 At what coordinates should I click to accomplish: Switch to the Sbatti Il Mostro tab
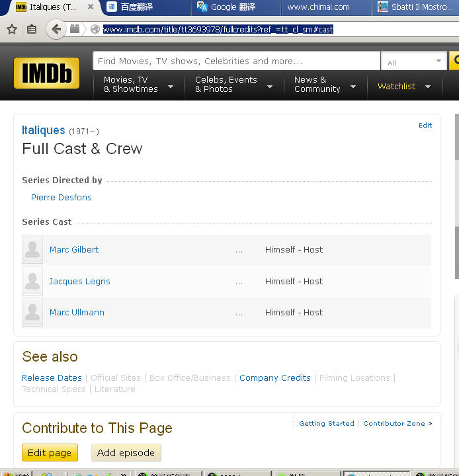416,7
